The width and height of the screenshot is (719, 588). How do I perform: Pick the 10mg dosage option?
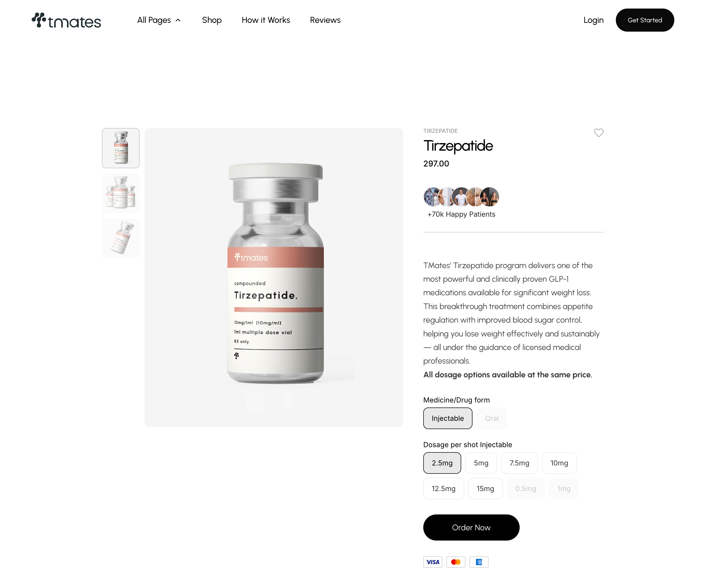point(559,463)
